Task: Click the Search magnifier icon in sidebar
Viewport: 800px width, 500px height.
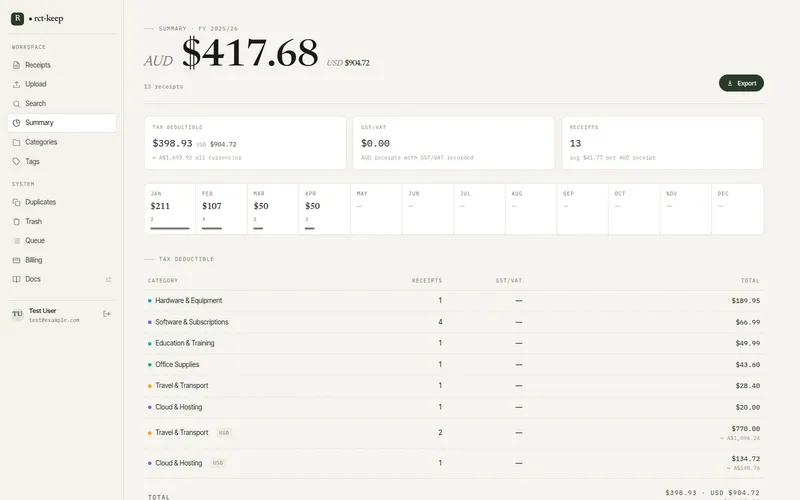Action: pos(16,104)
